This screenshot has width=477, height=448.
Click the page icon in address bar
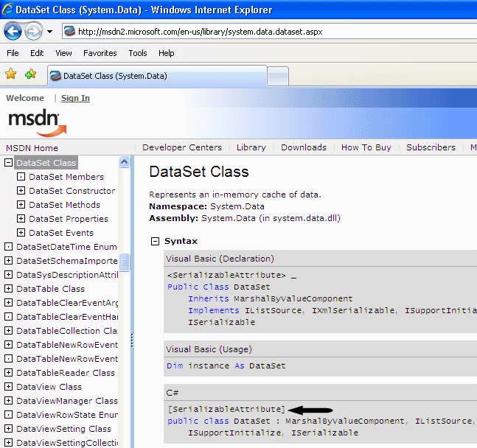pos(69,32)
